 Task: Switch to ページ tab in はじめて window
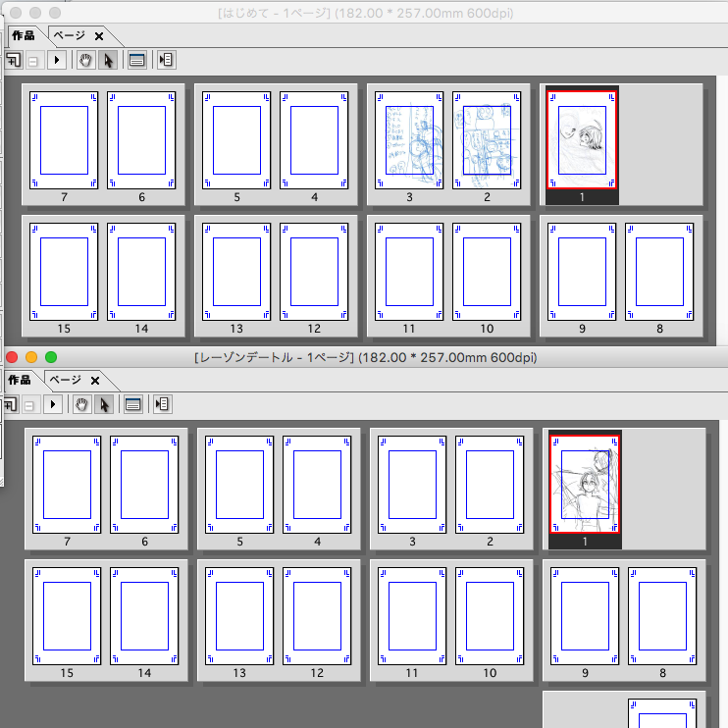tap(70, 35)
